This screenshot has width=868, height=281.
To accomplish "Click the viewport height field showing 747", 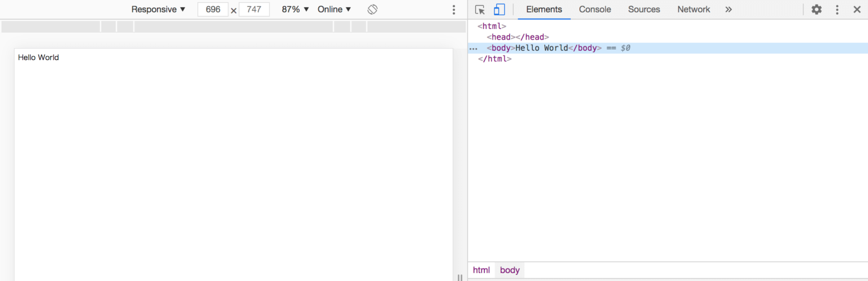I will click(254, 10).
